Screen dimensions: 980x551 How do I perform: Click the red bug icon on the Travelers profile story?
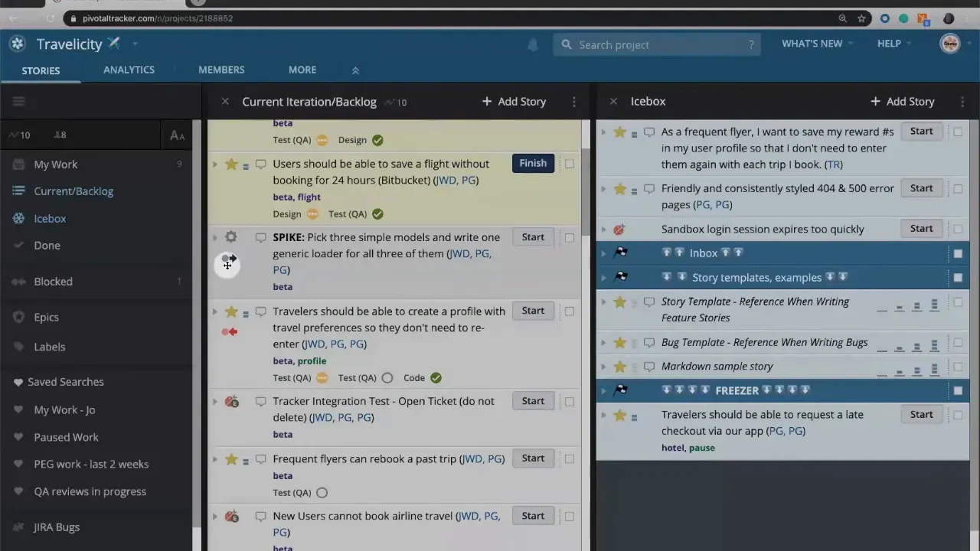click(230, 331)
